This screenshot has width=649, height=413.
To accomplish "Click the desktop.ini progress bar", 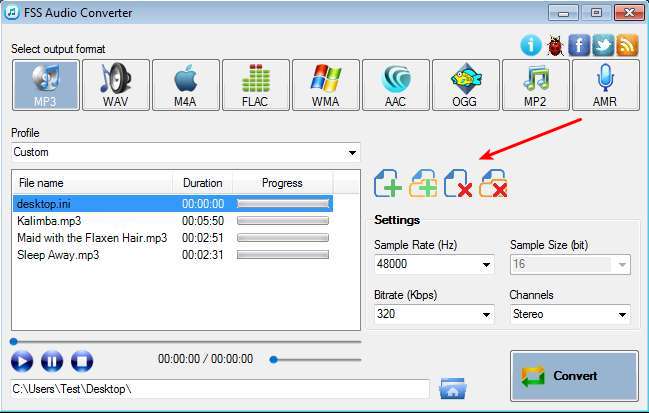I will [283, 204].
